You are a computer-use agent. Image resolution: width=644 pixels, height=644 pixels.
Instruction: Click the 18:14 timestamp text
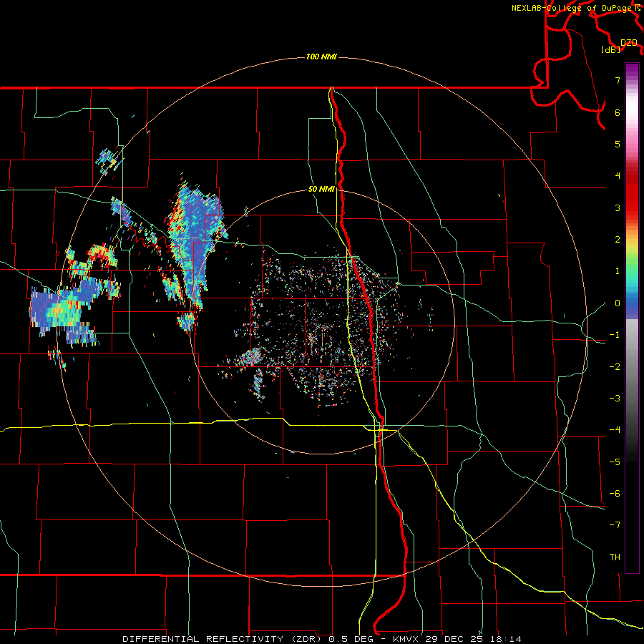click(506, 639)
